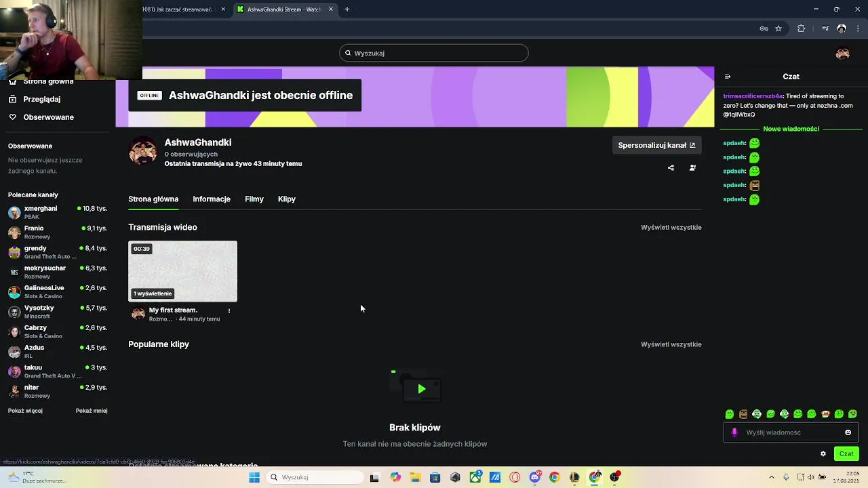Focus the Wyszukaj search field on Kick
Screen dimensions: 868x488
[434, 53]
